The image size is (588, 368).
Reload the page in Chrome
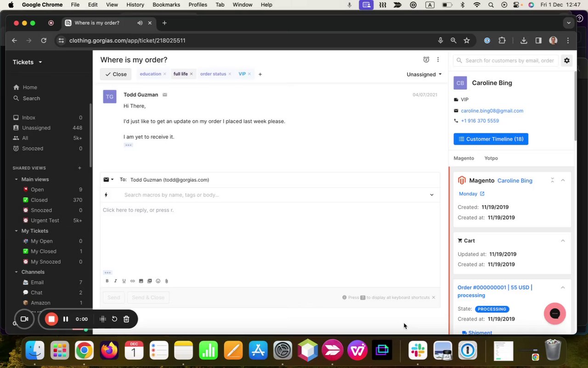[44, 40]
